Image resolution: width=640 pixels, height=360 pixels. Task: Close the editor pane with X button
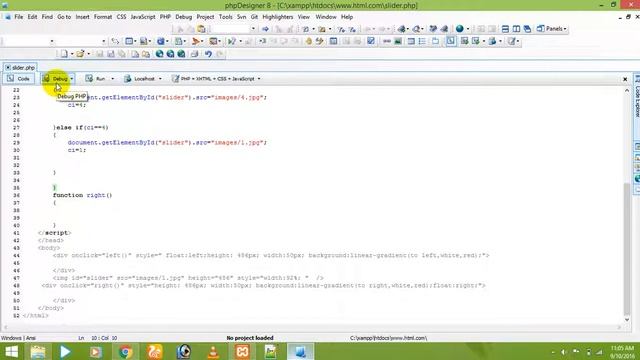pos(625,79)
